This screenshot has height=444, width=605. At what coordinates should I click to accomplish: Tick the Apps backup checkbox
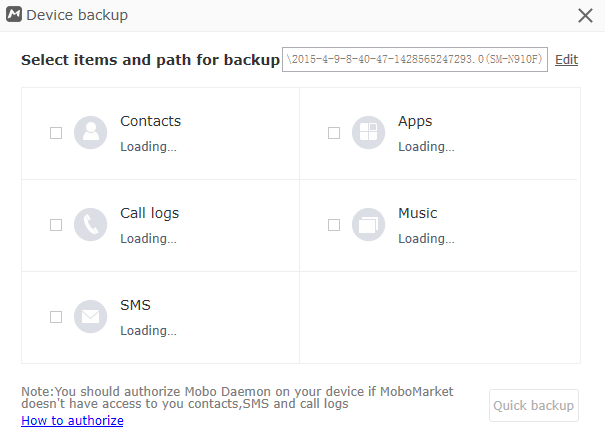click(334, 133)
